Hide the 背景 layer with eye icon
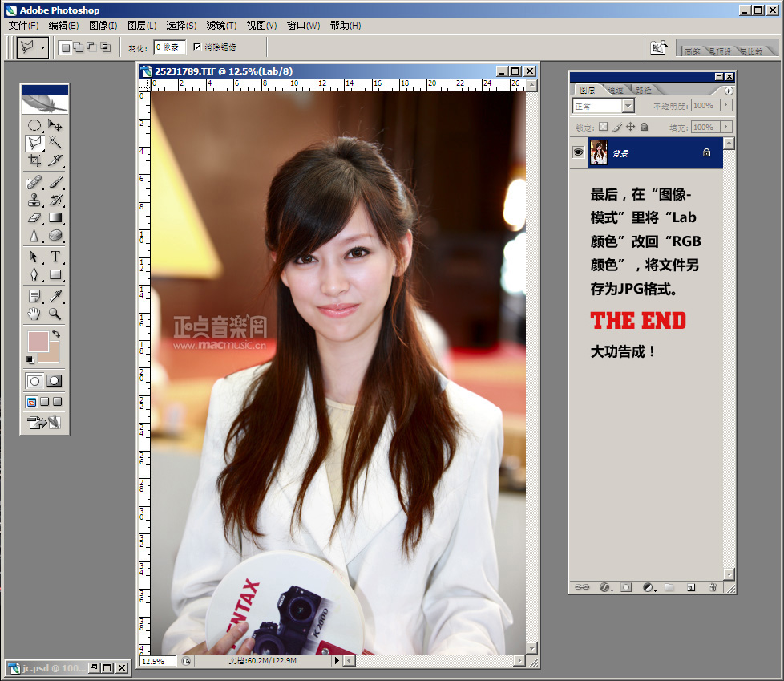This screenshot has width=784, height=681. click(x=578, y=152)
